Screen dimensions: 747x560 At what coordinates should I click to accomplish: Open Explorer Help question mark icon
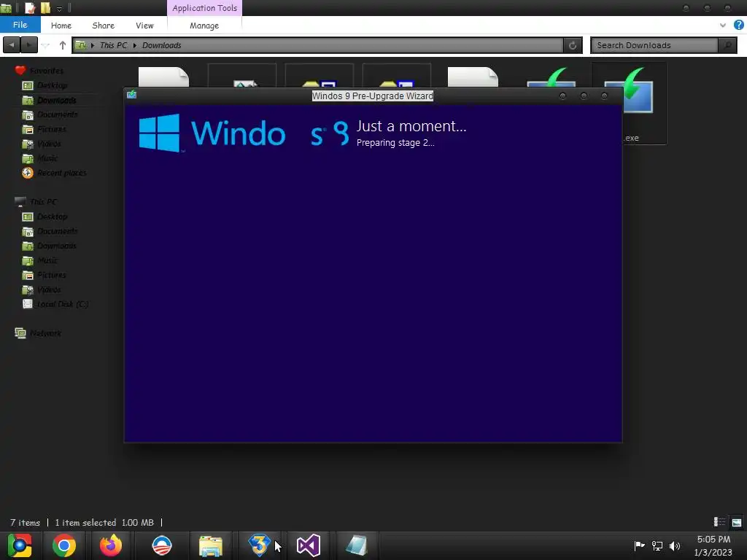[739, 25]
